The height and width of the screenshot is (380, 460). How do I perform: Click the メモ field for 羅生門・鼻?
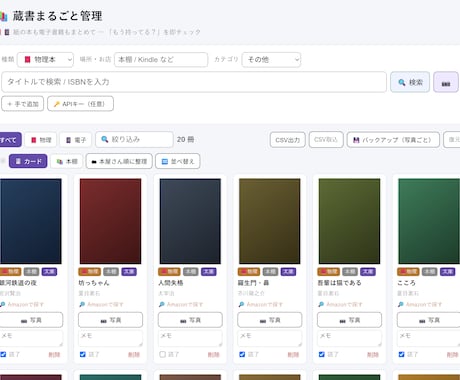270,338
